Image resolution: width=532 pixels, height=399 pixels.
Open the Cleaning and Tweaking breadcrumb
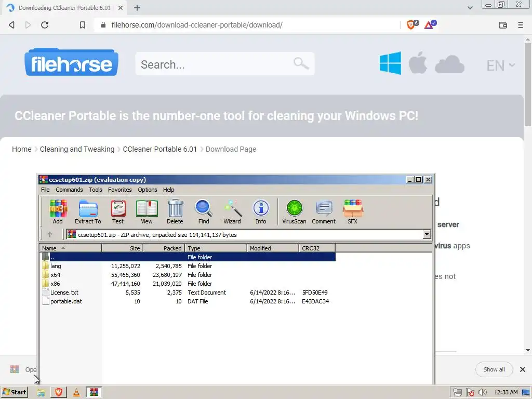(x=77, y=149)
